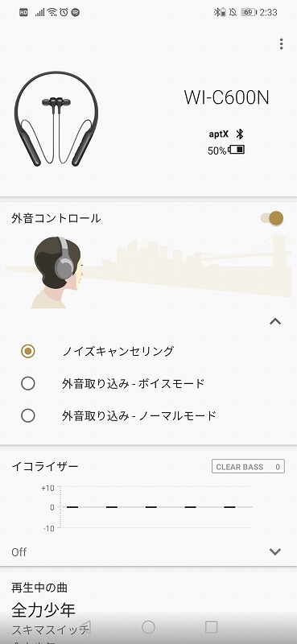Tap the center equalizer band marker

click(151, 507)
